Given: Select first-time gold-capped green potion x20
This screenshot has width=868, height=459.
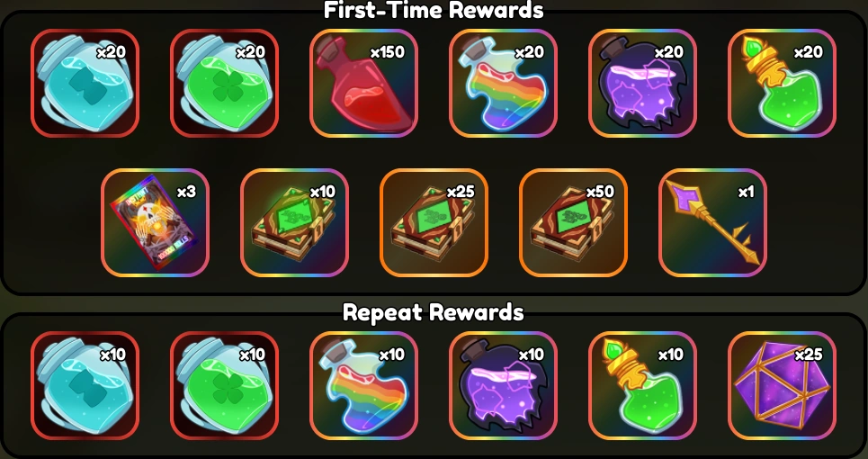Looking at the screenshot, I should tap(782, 83).
